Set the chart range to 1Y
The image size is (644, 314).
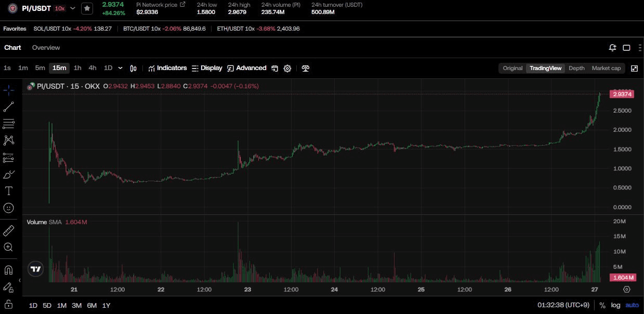tap(106, 305)
